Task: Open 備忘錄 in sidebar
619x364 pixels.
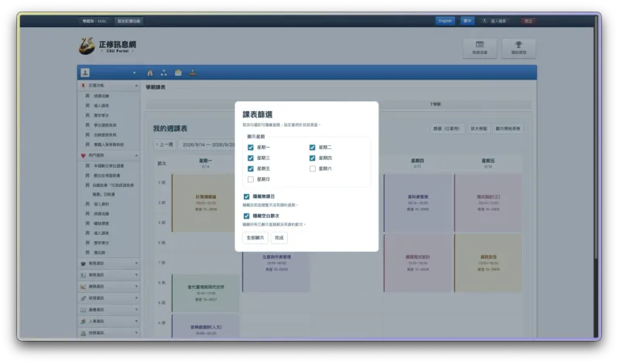Action: pyautogui.click(x=99, y=253)
